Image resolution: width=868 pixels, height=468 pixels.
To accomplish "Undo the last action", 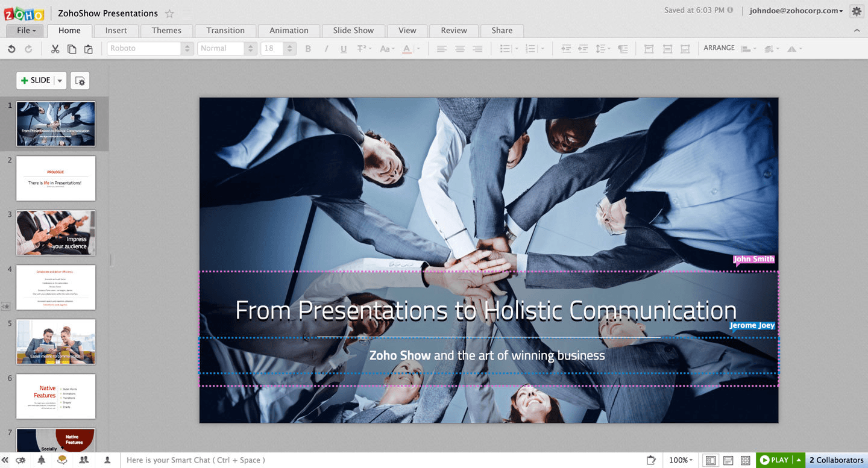I will coord(11,49).
